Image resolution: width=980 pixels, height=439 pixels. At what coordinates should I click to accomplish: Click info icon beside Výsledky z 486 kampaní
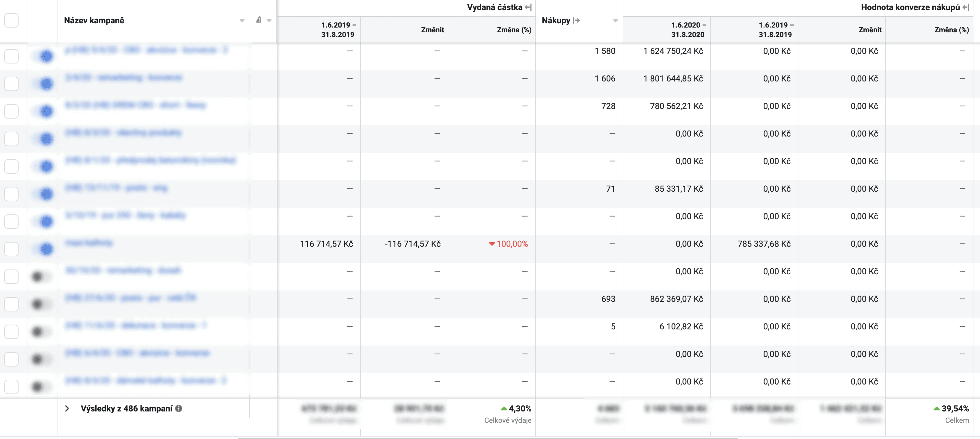pos(178,408)
